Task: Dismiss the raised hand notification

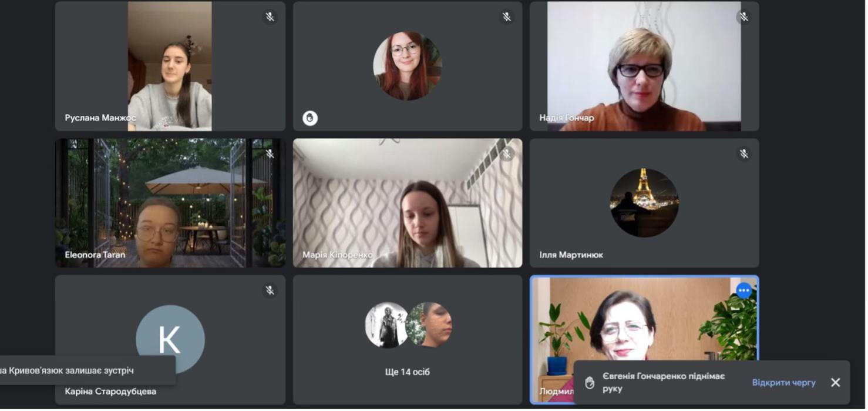Action: click(835, 383)
